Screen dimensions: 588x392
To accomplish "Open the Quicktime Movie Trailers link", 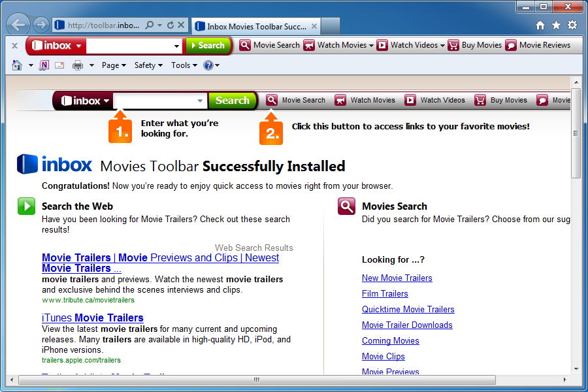I will 408,309.
